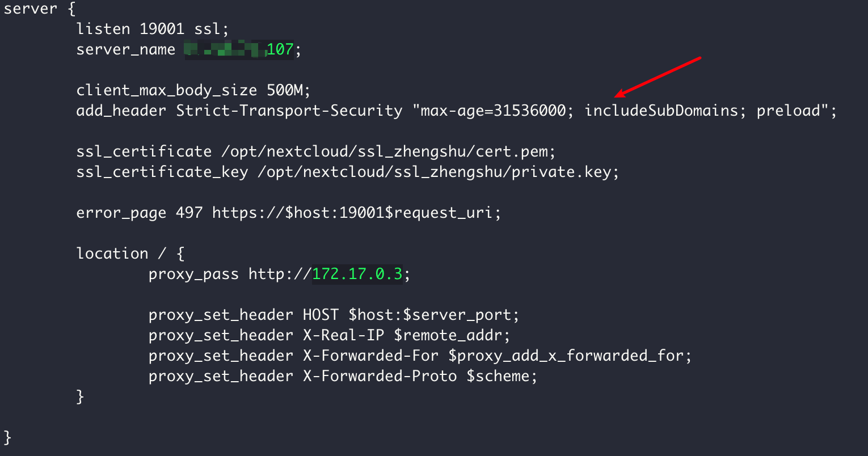
Task: Click the red arrow annotation
Action: click(x=658, y=77)
